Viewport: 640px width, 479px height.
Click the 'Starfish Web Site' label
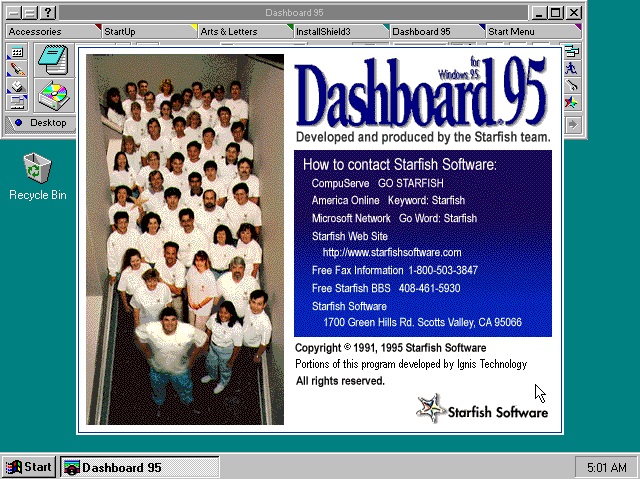350,236
